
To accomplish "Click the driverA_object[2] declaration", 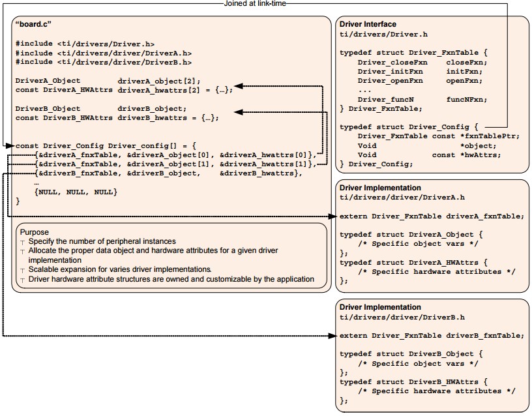I will click(159, 82).
